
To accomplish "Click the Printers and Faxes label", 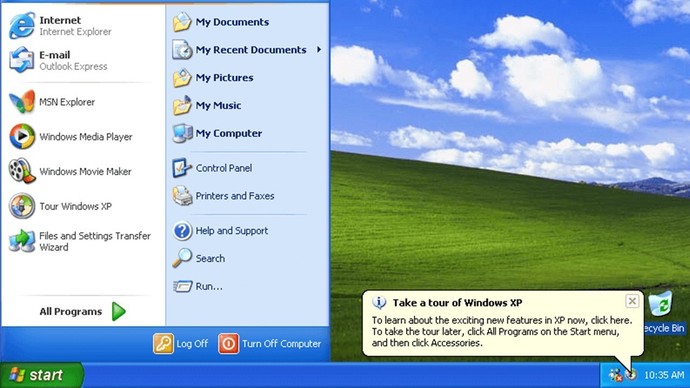I will (235, 196).
